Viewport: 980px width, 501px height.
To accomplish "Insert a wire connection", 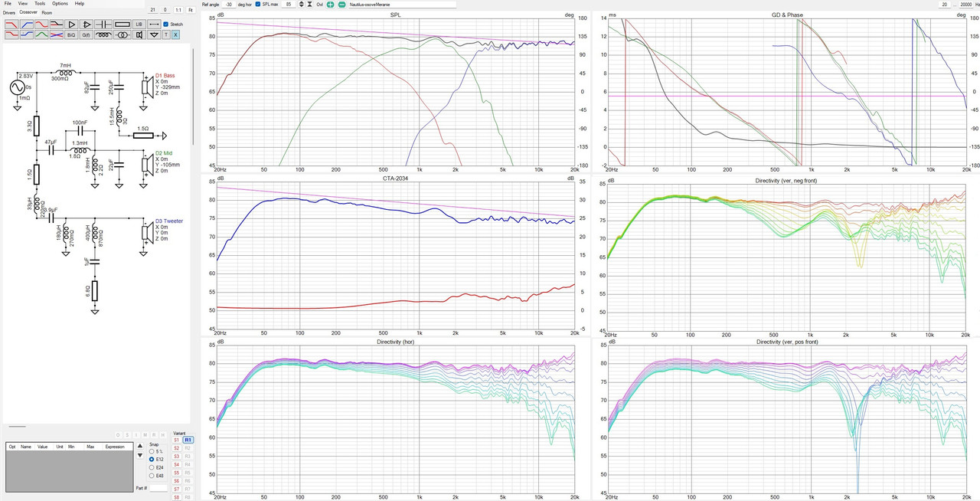I will (154, 25).
